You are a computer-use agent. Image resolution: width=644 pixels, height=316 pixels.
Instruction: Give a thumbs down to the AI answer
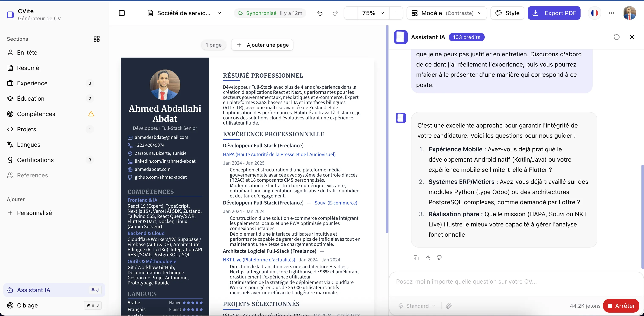coord(439,258)
